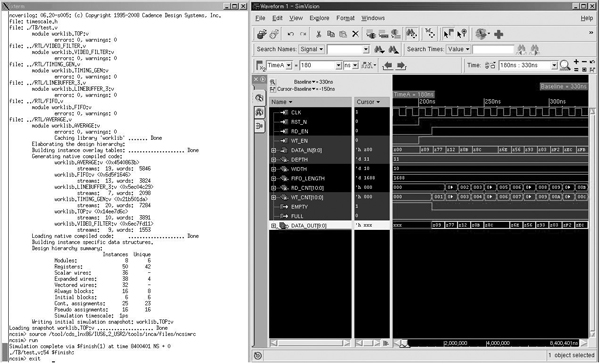
Task: Select the RST_N signal row
Action: tap(310, 122)
